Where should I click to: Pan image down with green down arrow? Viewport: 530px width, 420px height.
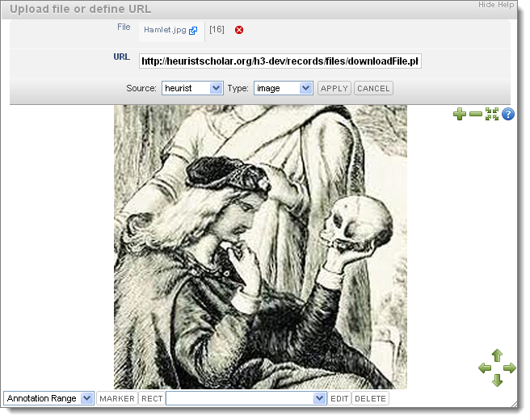point(497,380)
